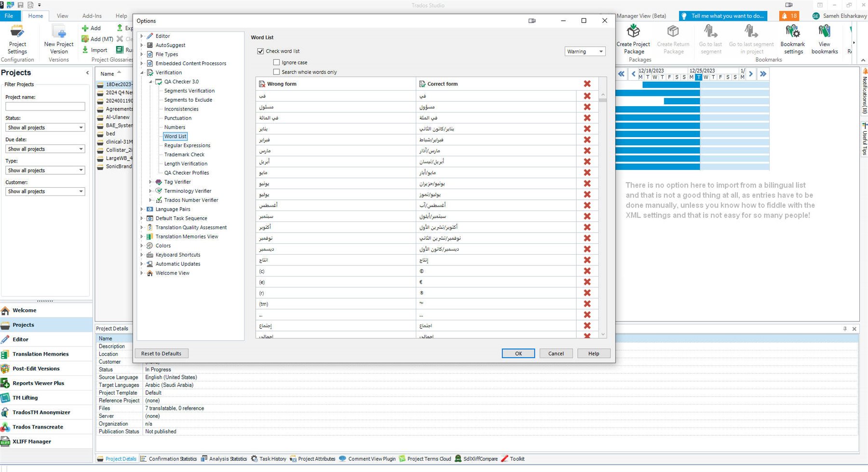Open Project Settings in the ribbon
The width and height of the screenshot is (868, 472).
click(17, 40)
